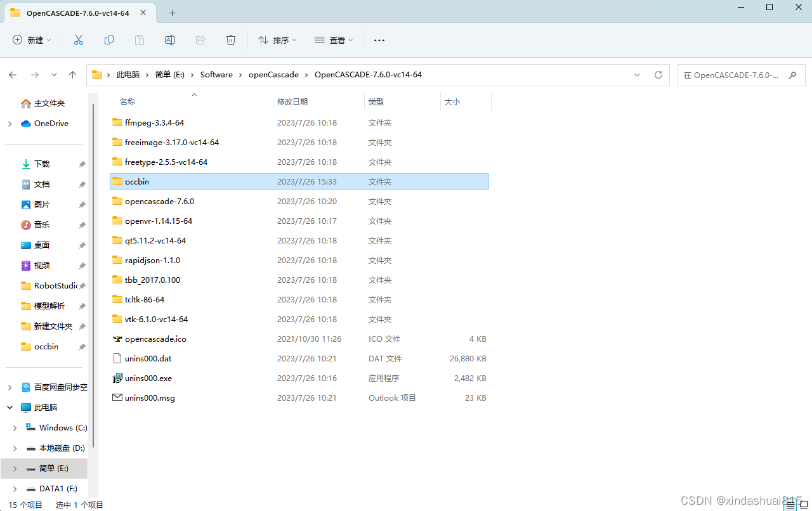Open 主文件夹 Home in sidebar
812x511 pixels.
coord(43,103)
